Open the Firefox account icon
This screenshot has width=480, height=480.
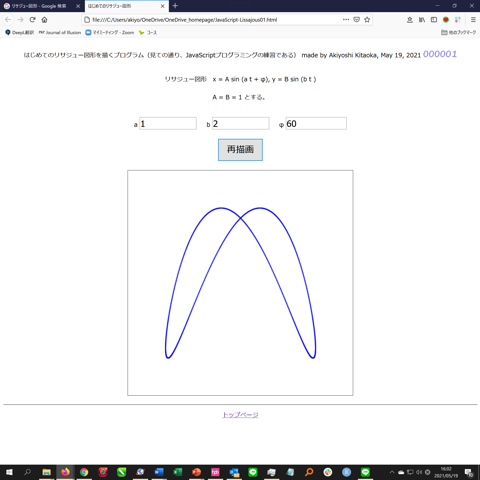coord(410,20)
